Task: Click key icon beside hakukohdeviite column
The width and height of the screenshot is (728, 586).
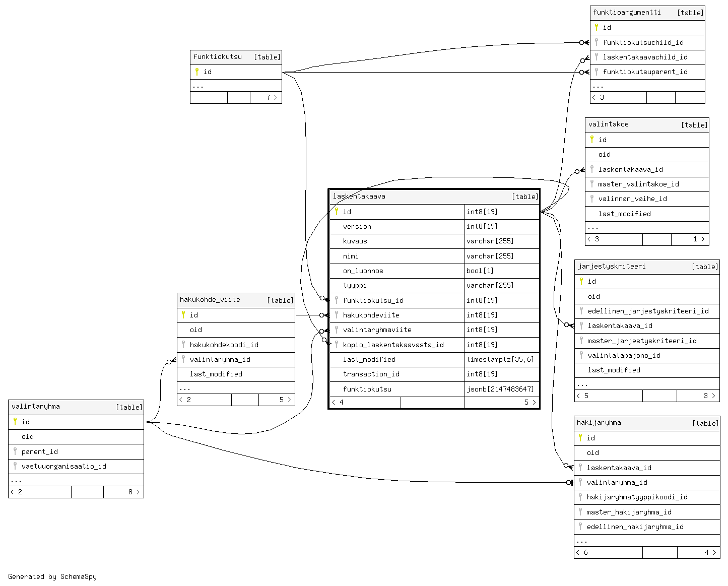Action: coord(337,315)
